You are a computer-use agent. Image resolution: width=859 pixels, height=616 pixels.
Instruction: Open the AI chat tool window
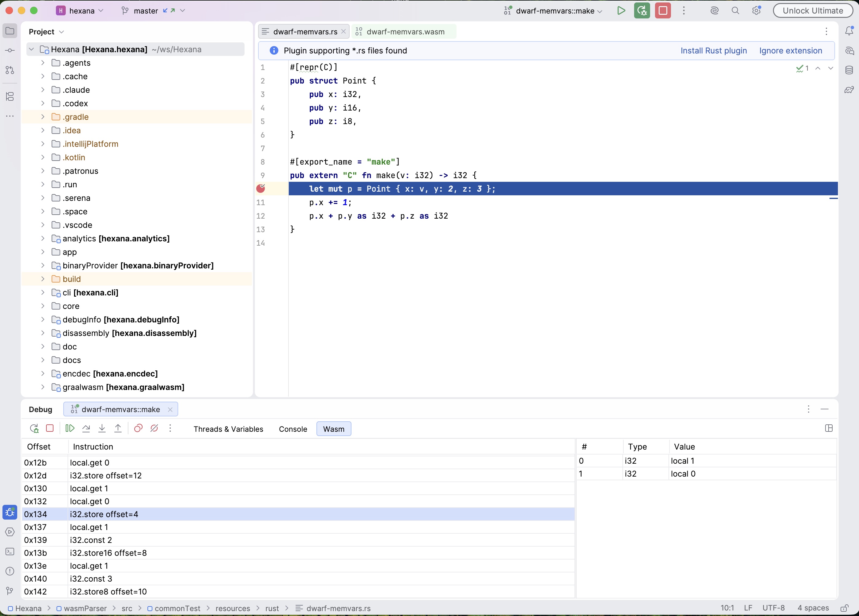pos(849,51)
